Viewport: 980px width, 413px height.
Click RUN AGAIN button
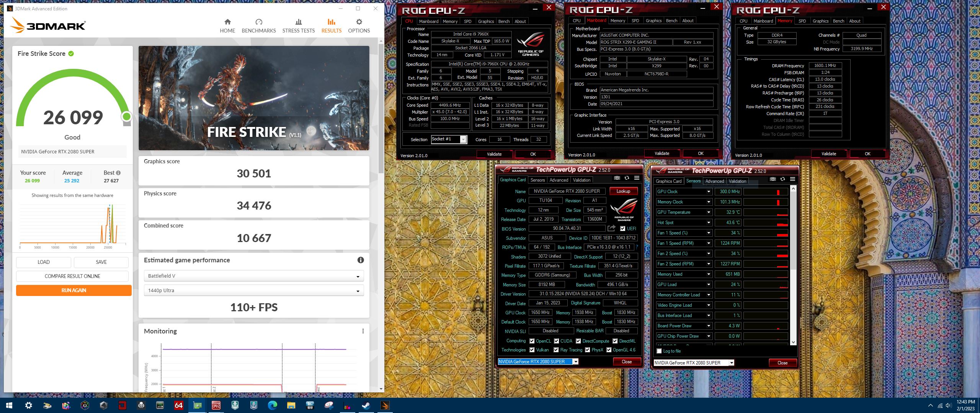click(x=73, y=290)
